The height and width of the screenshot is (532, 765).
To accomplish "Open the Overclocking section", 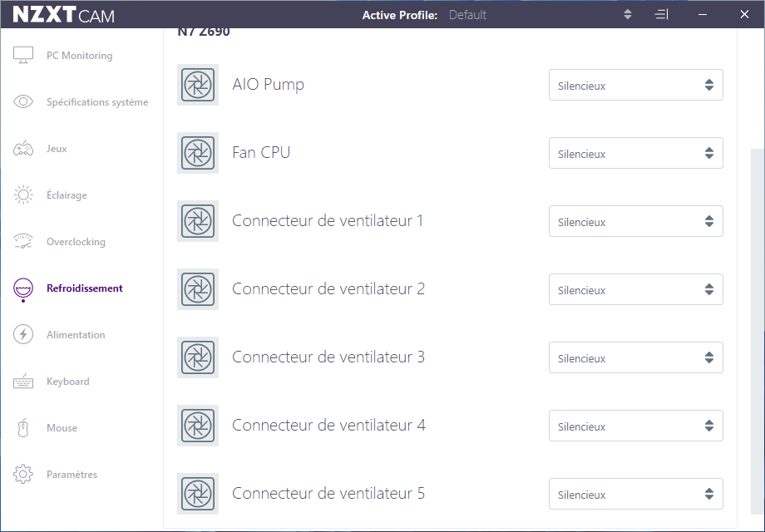I will tap(76, 242).
